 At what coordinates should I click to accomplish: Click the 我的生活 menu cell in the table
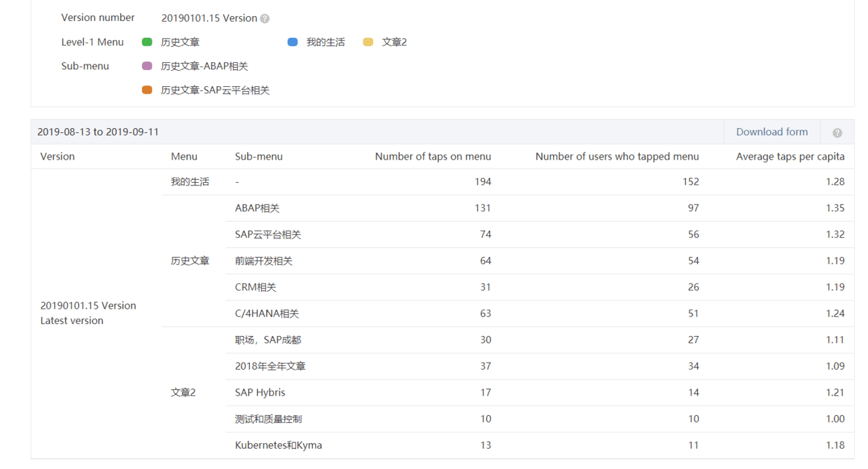click(x=190, y=181)
